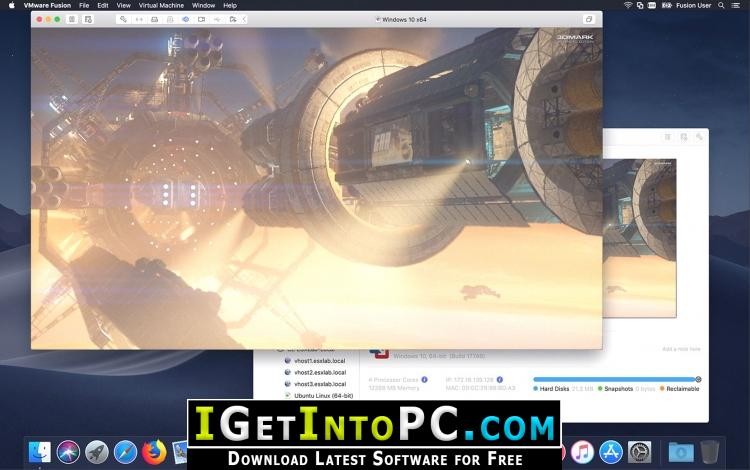Click info icon next to Processor Cores
750x470 pixels.
click(424, 380)
